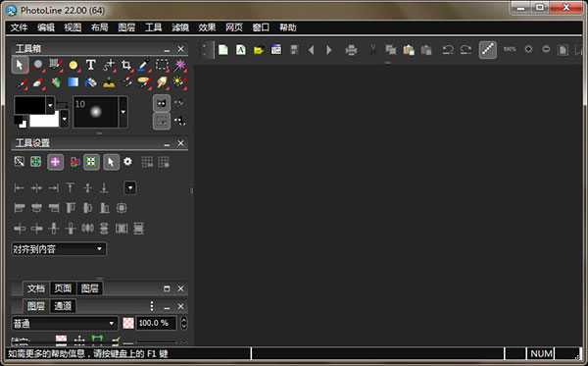Click the Undo arrow in toolbar
This screenshot has width=588, height=366.
(448, 49)
